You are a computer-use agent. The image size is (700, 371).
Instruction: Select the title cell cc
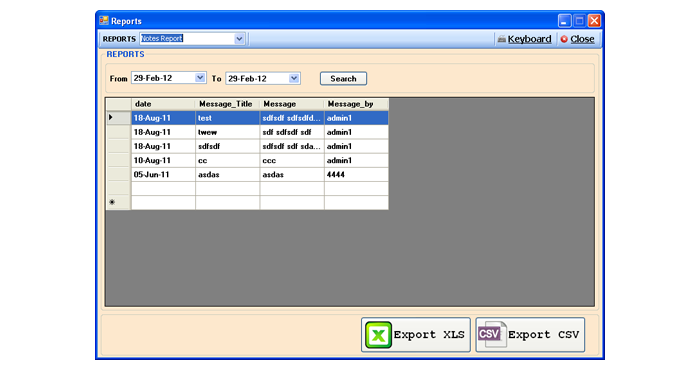coord(227,161)
